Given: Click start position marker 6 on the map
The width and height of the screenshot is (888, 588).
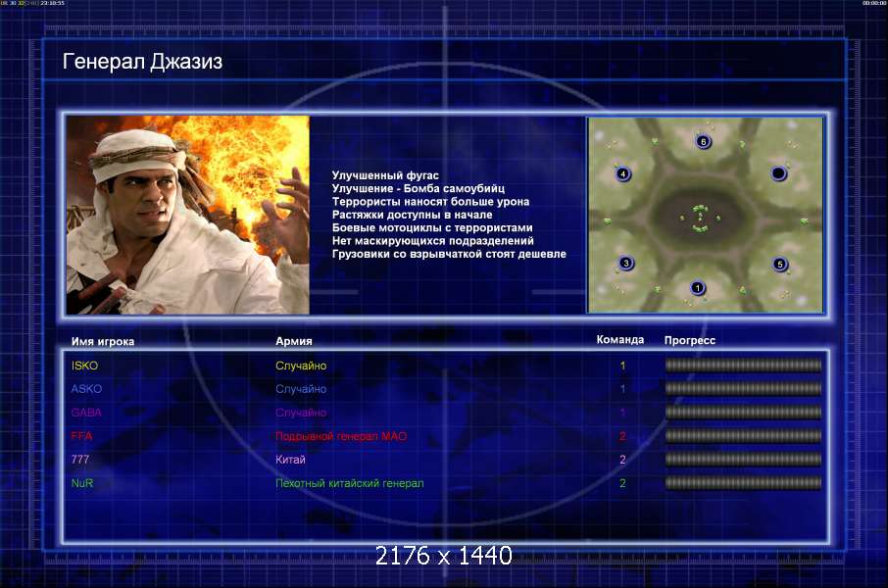Looking at the screenshot, I should (x=704, y=142).
